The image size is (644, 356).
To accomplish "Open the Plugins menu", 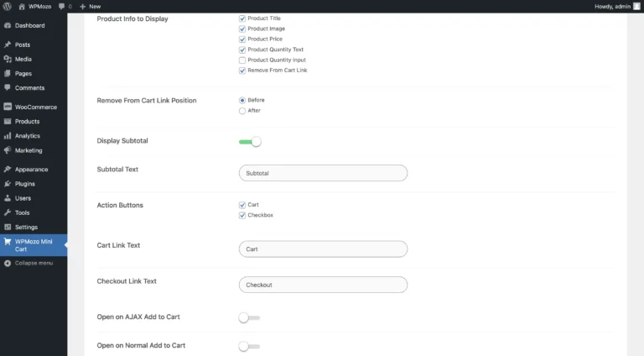I will pos(34,184).
